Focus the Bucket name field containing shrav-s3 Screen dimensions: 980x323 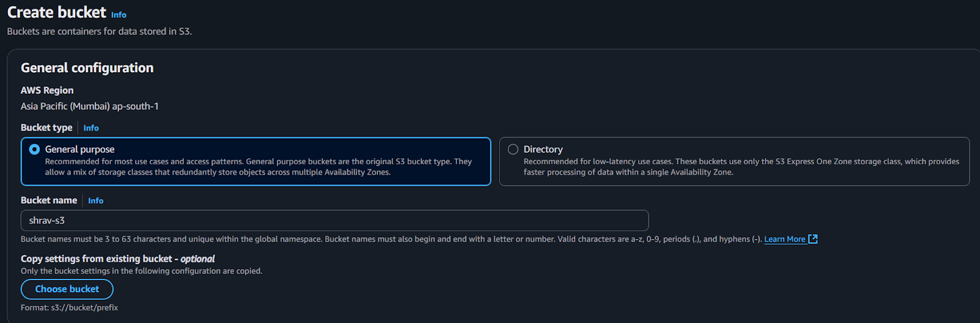(x=334, y=221)
